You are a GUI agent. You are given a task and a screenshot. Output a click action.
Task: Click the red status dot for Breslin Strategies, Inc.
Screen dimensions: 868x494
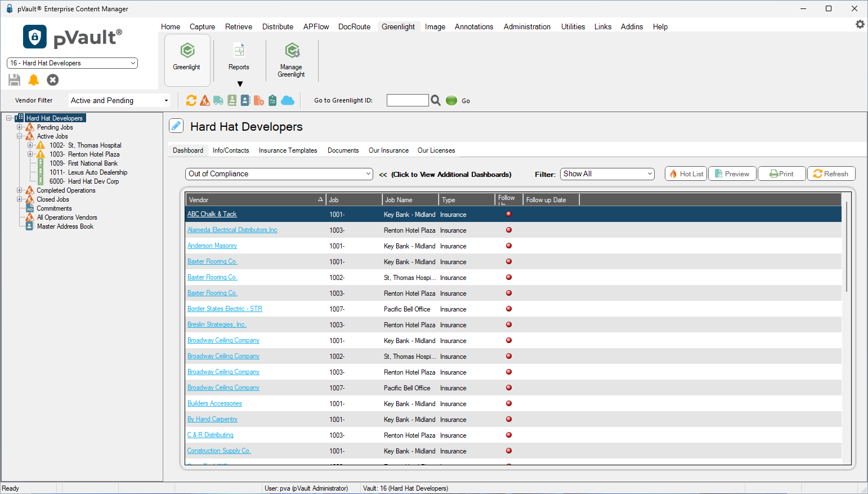click(x=509, y=324)
